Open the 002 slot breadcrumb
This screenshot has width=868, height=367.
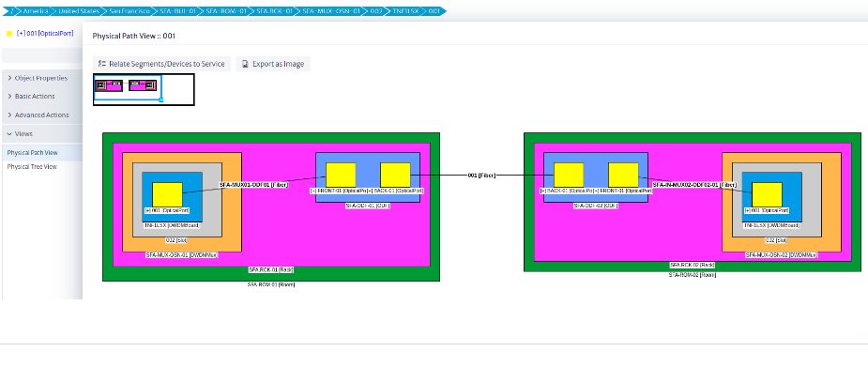(x=376, y=11)
